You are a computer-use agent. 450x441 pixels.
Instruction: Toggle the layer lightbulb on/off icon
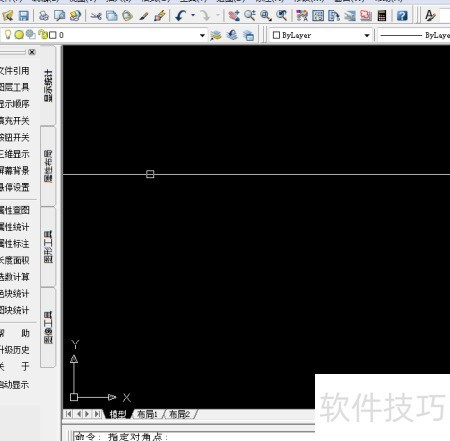click(8, 34)
